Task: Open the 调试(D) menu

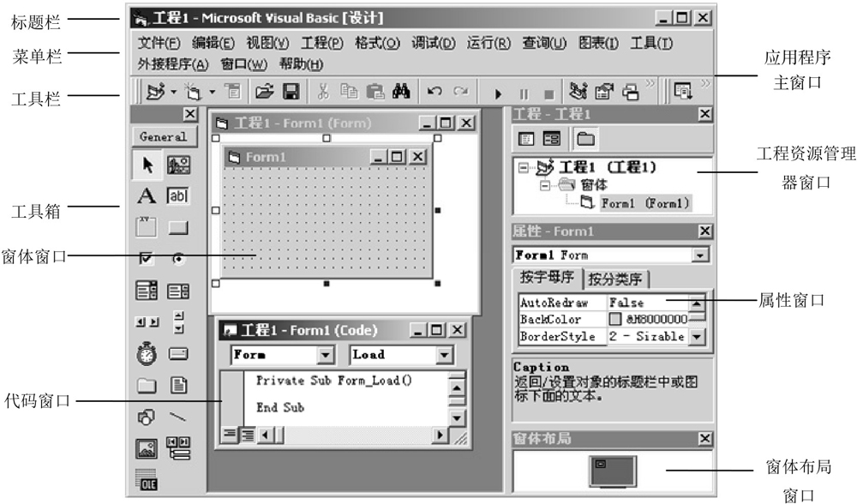Action: click(x=434, y=43)
